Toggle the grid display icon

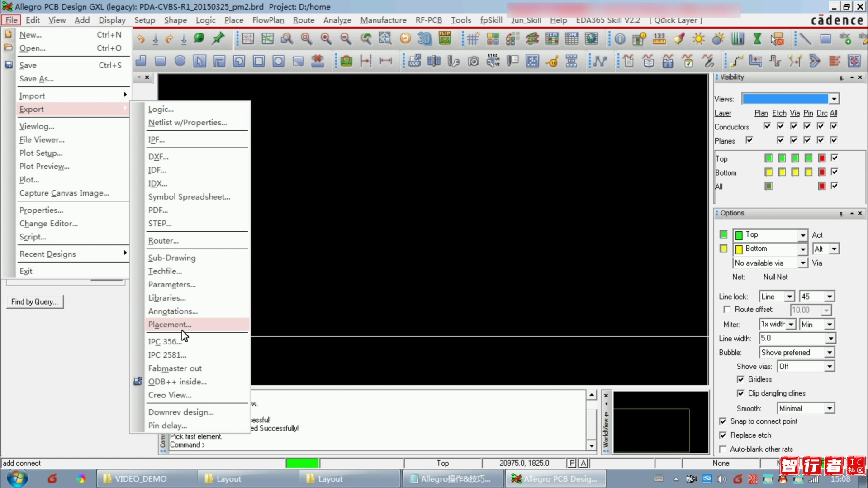[473, 39]
